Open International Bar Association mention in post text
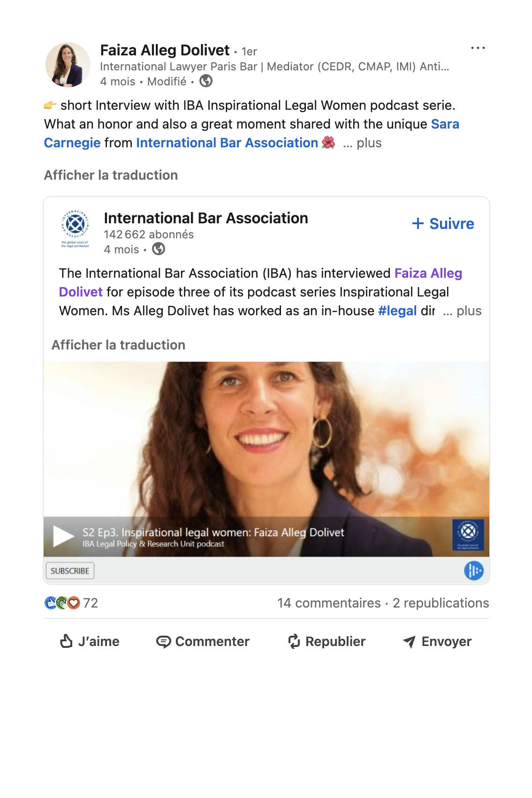This screenshot has height=798, width=532. pyautogui.click(x=227, y=143)
